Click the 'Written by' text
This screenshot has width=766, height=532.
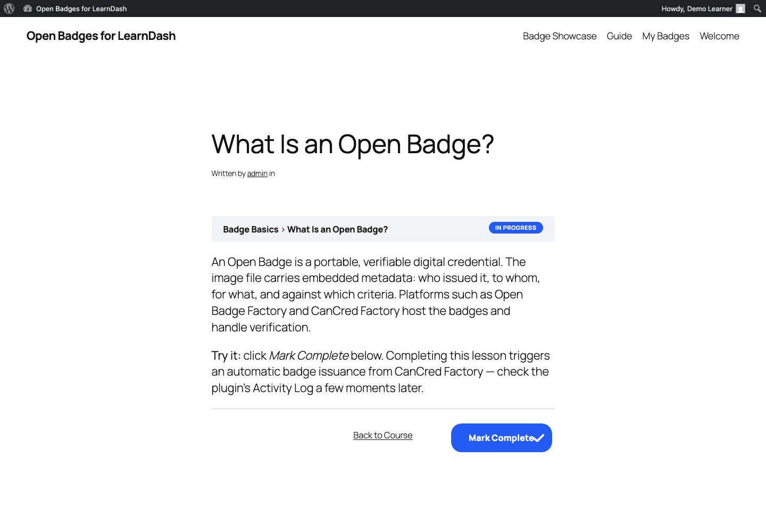tap(229, 173)
